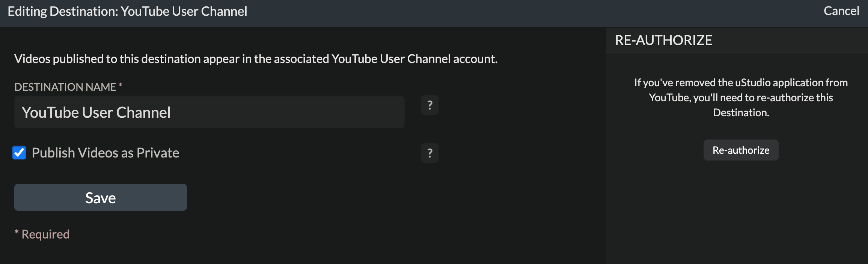Click the DESTINATION NAME field label

click(x=65, y=87)
